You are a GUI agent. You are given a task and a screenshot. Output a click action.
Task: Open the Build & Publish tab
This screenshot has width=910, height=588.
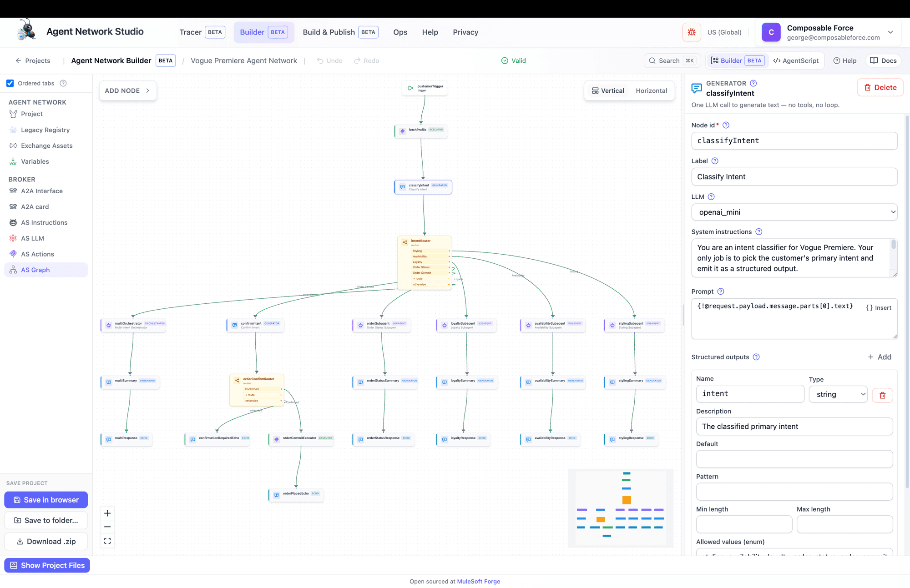point(340,32)
